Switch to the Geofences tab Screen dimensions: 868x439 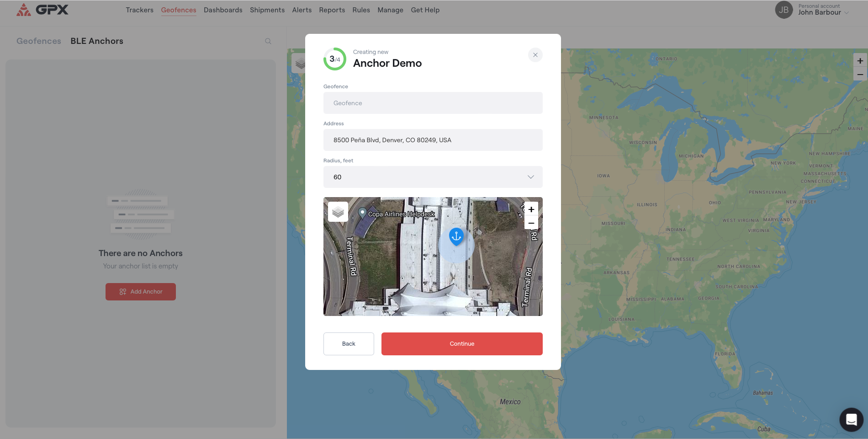39,41
